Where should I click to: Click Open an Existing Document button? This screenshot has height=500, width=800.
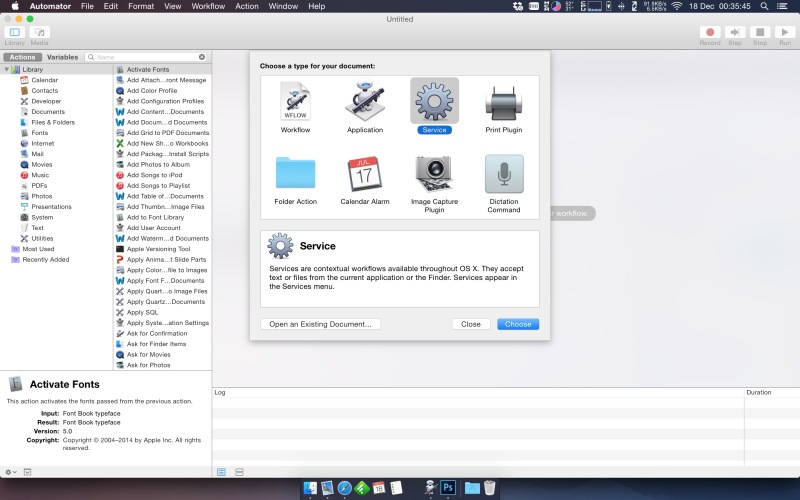[x=320, y=324]
